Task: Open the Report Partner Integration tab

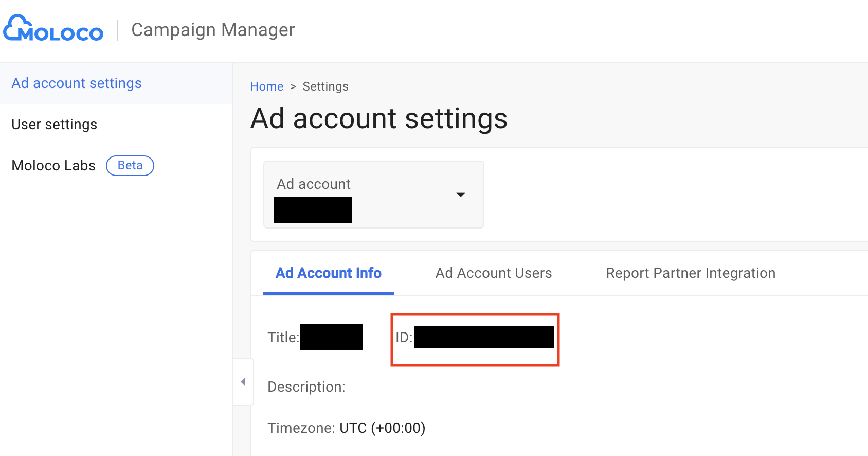Action: [690, 273]
